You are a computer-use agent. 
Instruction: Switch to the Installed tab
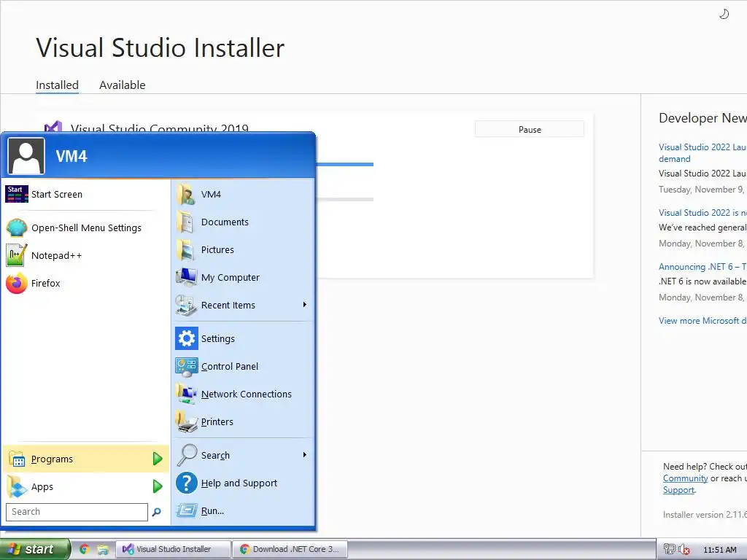pos(57,85)
